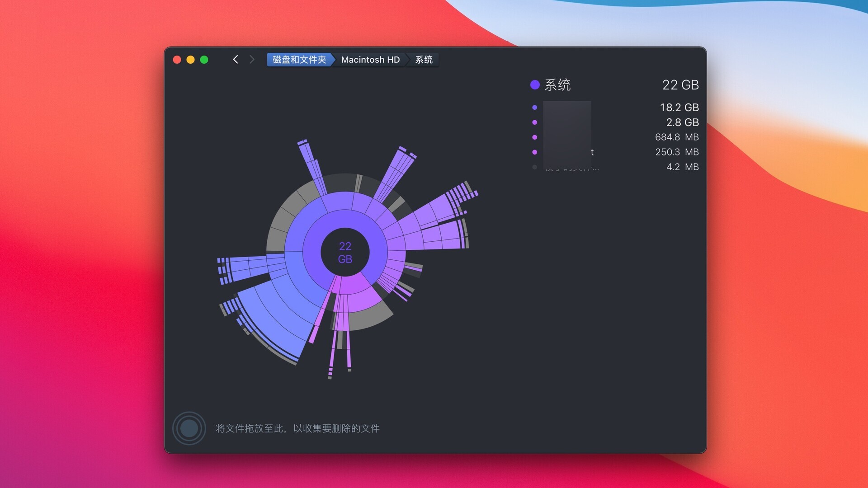Click the color dot of the 18.2 GB row
Screen dimensions: 868x488
pos(535,108)
